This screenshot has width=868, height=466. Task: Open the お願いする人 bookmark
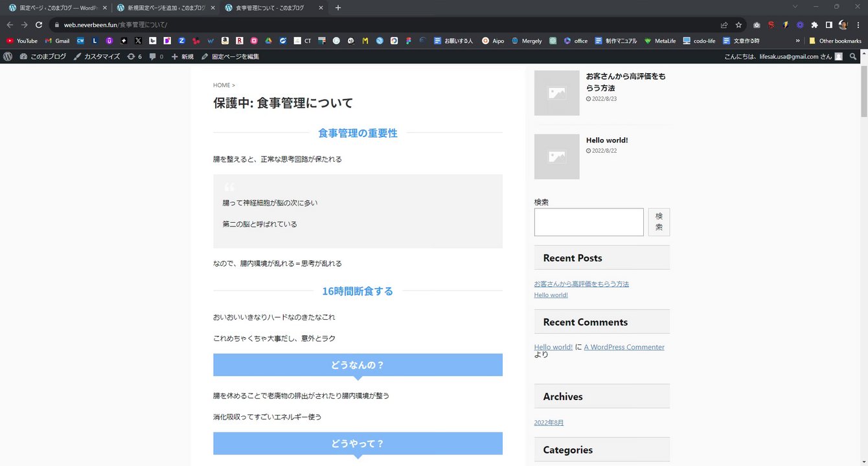point(453,41)
